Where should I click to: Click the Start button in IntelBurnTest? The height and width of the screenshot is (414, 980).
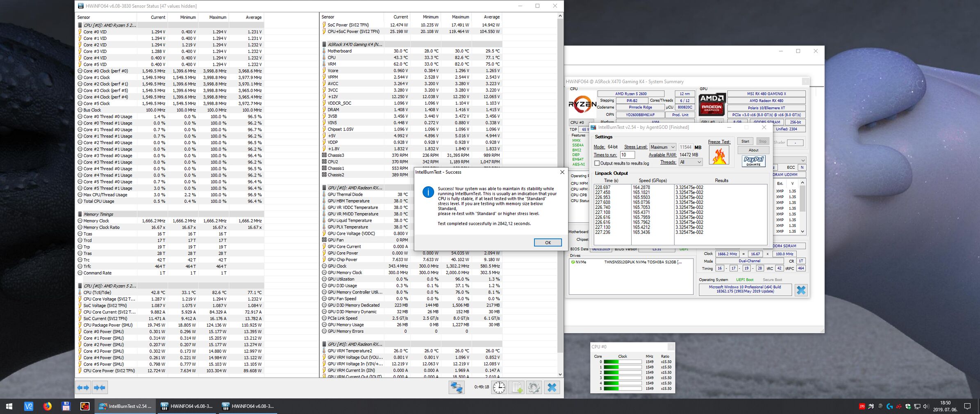tap(745, 141)
